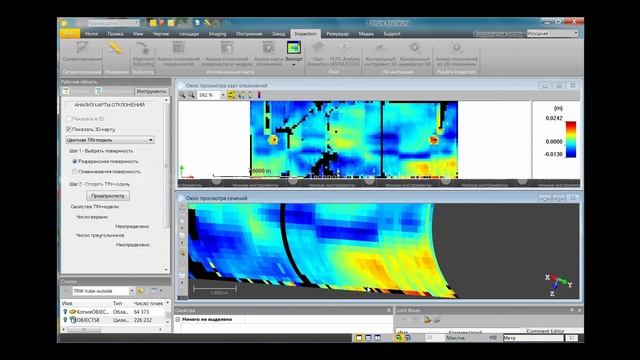Viewport: 640px width, 360px height.
Task: Click the 'Число точек' column header
Action: tap(148, 304)
